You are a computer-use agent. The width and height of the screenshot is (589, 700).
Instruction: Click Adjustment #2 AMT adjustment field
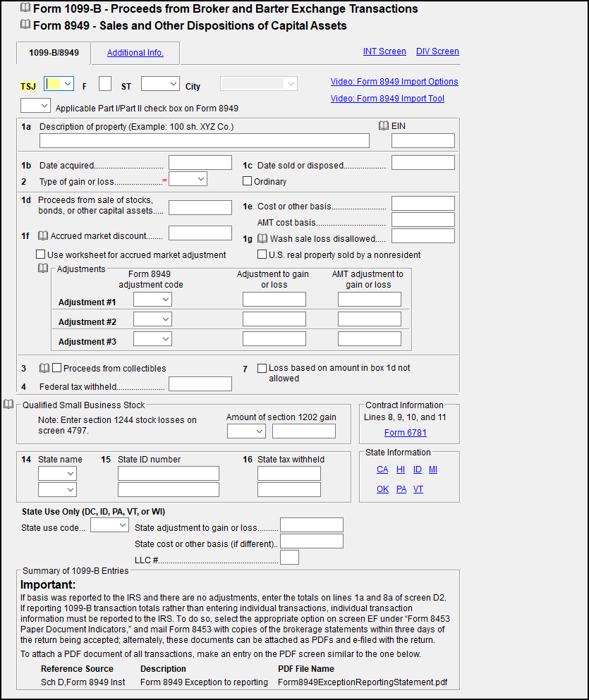(370, 319)
